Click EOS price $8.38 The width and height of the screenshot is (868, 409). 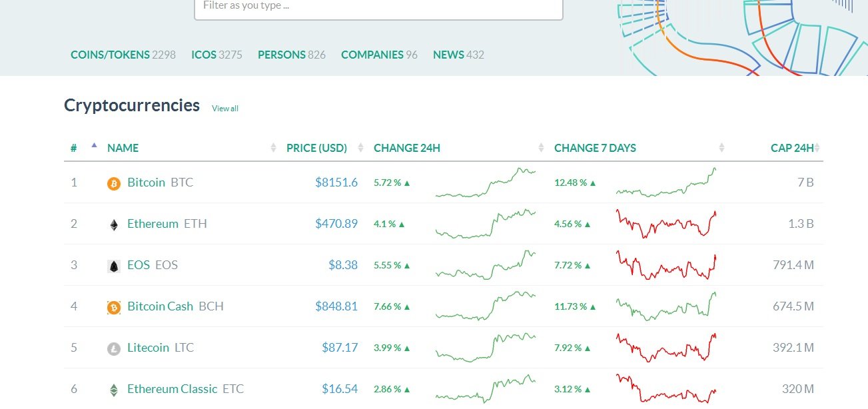pyautogui.click(x=343, y=264)
